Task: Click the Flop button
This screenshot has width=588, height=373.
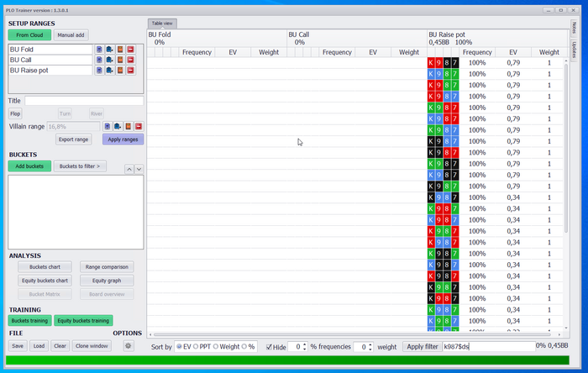Action: click(15, 113)
